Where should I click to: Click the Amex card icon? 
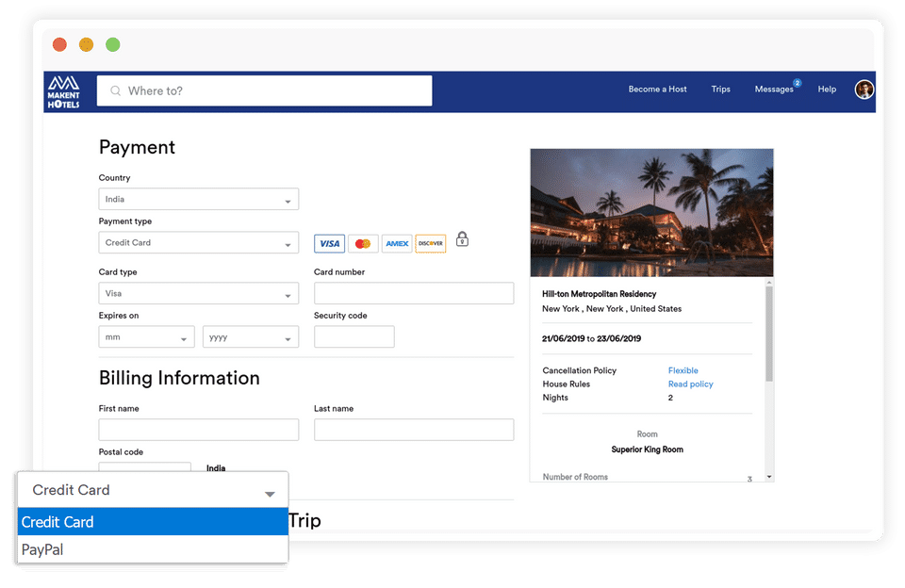click(x=397, y=243)
